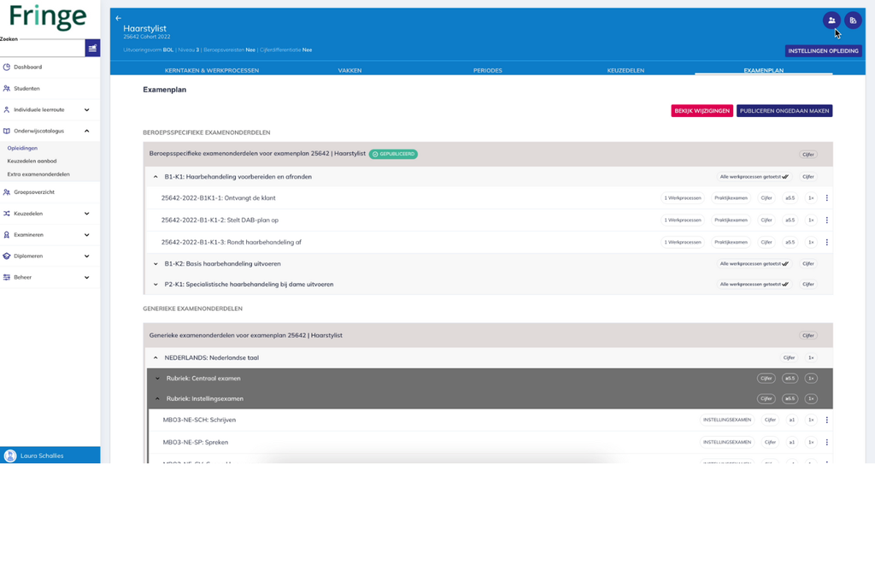Open three-dot menu for Ontvangt de klant
Viewport: 875px width, 588px height.
coord(826,198)
